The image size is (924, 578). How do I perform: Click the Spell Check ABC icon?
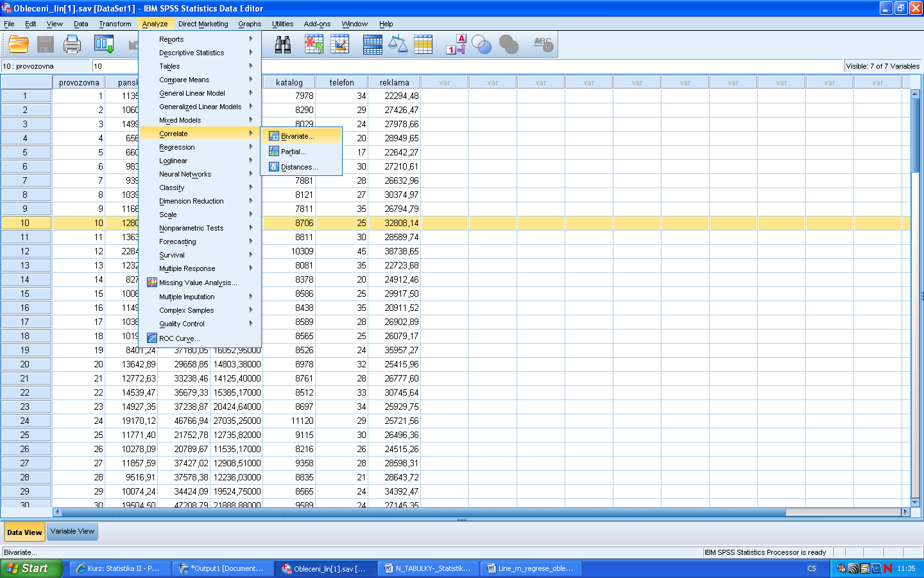543,44
